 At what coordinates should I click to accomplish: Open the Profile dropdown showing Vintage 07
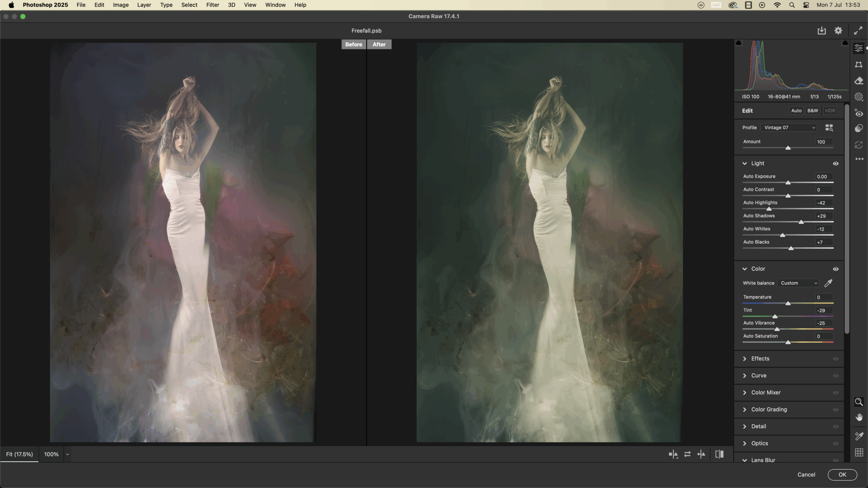tap(789, 127)
